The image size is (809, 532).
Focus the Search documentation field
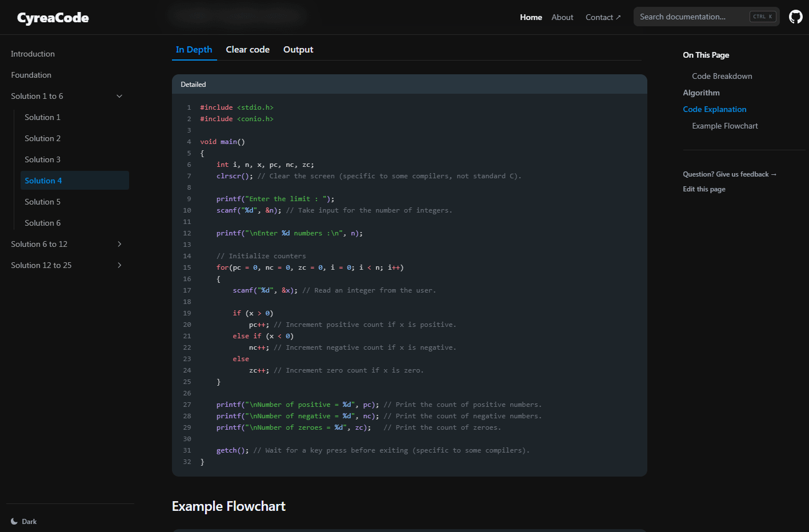click(707, 17)
